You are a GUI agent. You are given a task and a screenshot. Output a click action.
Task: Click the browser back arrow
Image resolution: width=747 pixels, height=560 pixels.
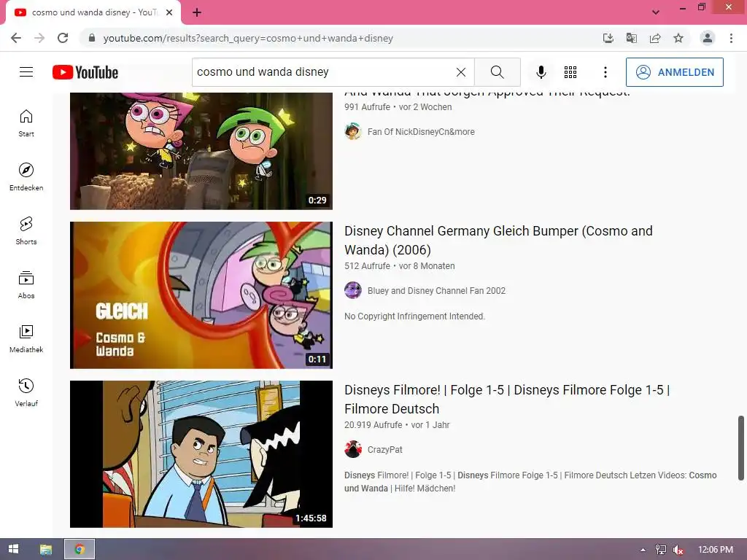16,38
